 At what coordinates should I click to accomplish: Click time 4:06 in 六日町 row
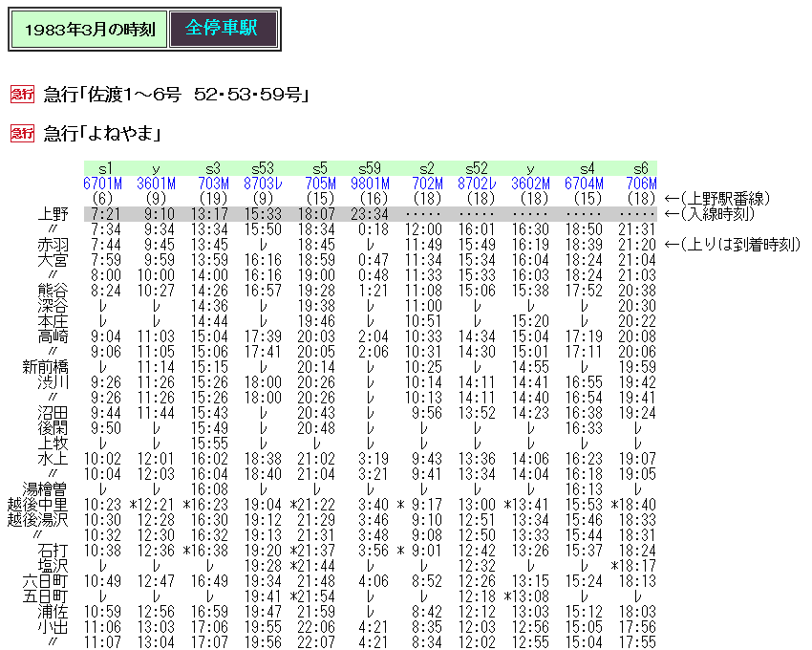(x=374, y=581)
